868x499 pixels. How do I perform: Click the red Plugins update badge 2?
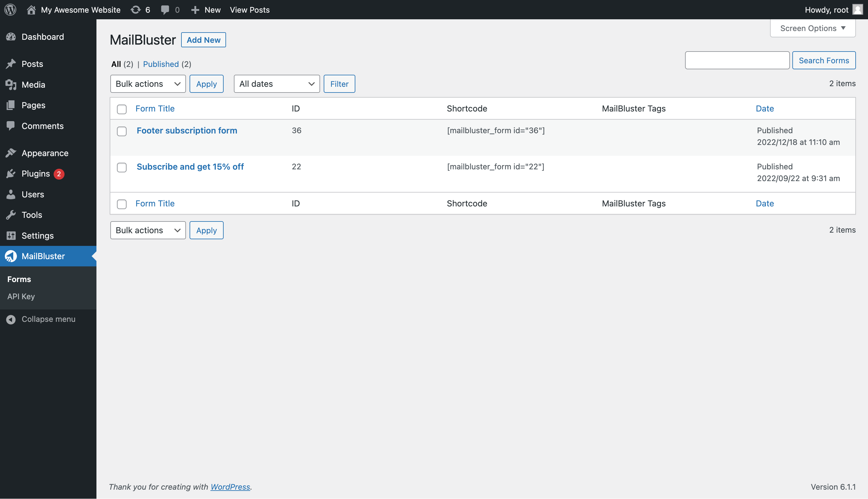click(x=59, y=174)
